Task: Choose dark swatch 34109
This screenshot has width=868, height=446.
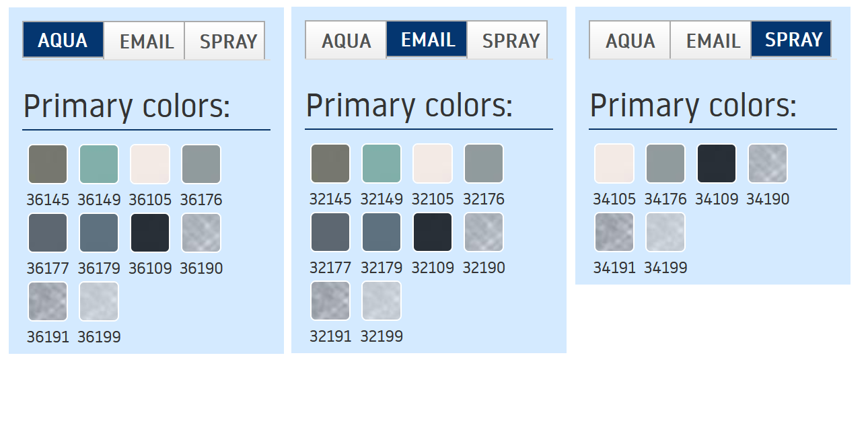Action: 717,163
